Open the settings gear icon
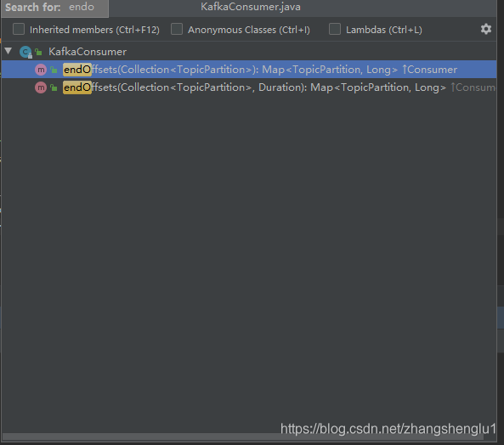504x445 pixels. tap(485, 29)
